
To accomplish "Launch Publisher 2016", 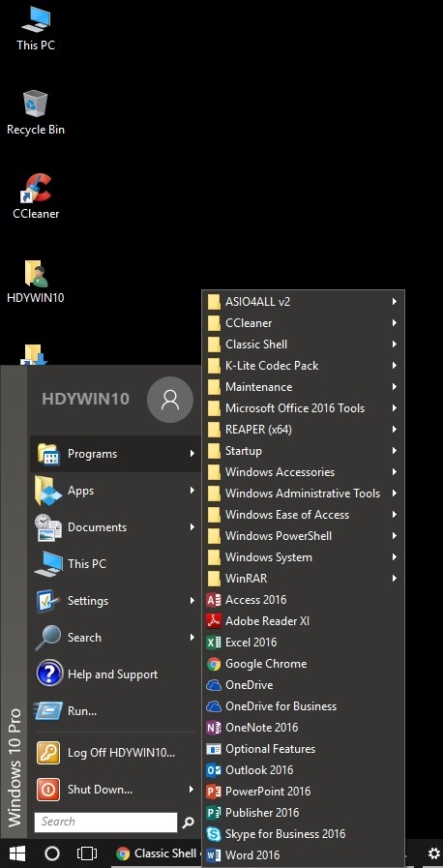I will click(304, 813).
